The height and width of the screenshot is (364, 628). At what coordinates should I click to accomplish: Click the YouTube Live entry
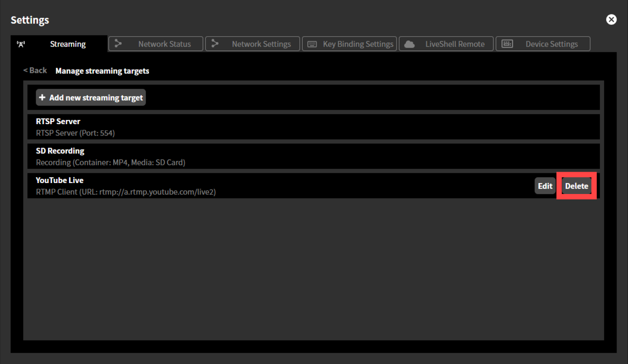point(253,186)
